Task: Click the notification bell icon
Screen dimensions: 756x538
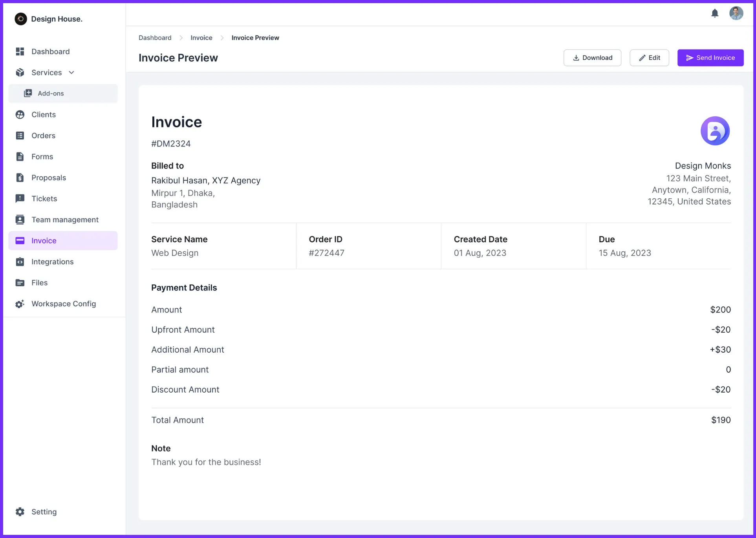Action: point(715,13)
